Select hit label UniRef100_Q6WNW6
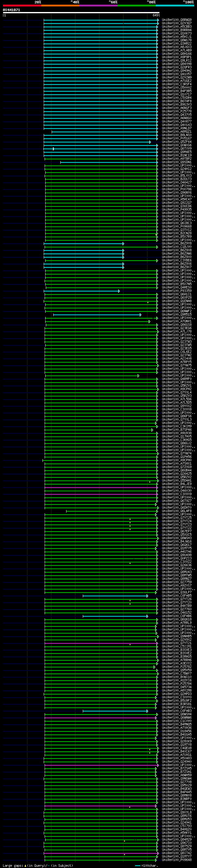The width and height of the screenshot is (197, 868). coord(177,718)
